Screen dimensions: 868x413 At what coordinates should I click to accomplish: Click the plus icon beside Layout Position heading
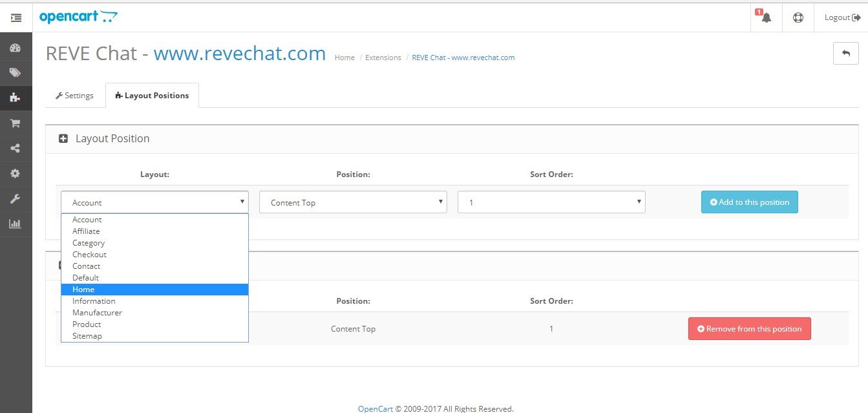click(x=63, y=138)
